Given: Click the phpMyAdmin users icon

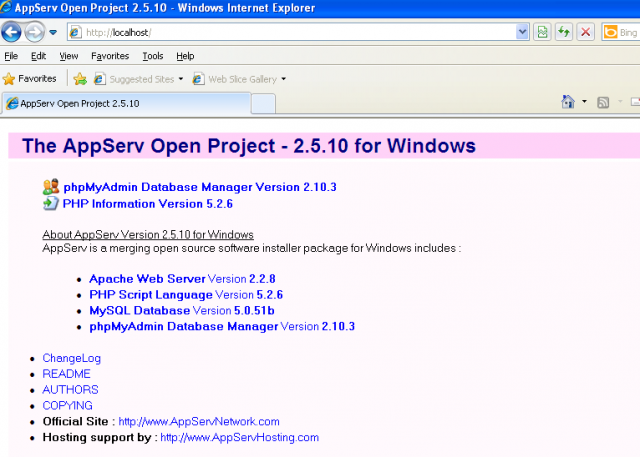Looking at the screenshot, I should [x=51, y=187].
